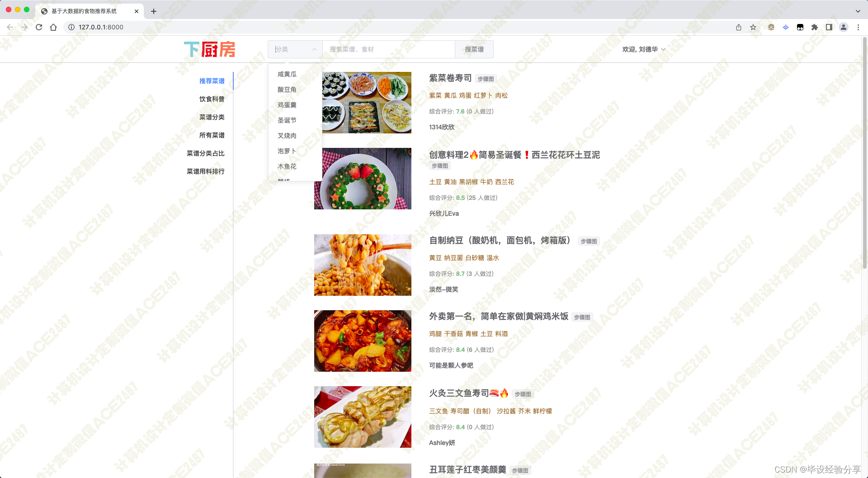Click the 干香菇 ingredient link
868x478 pixels.
[x=453, y=334]
